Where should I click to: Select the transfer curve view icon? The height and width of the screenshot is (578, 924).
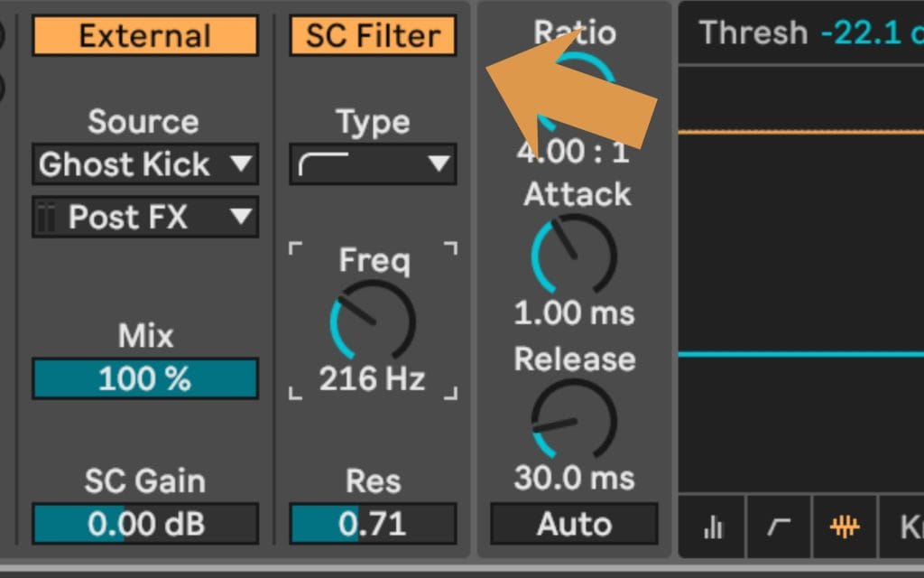click(x=778, y=527)
